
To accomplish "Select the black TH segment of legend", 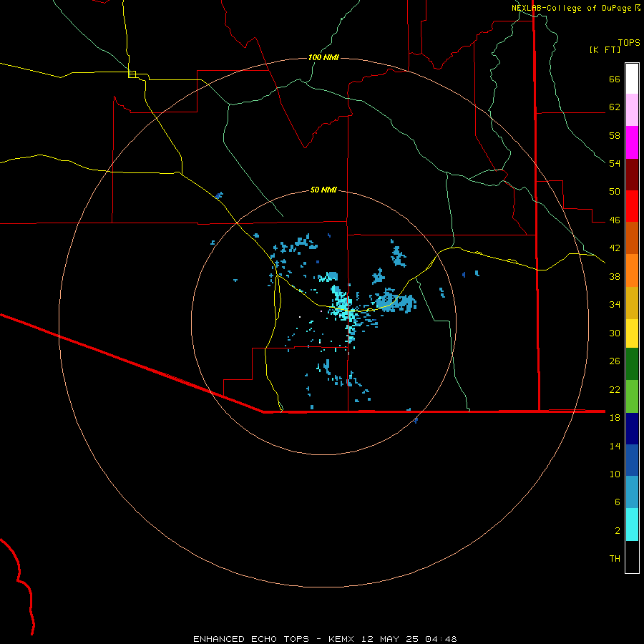I will [632, 557].
